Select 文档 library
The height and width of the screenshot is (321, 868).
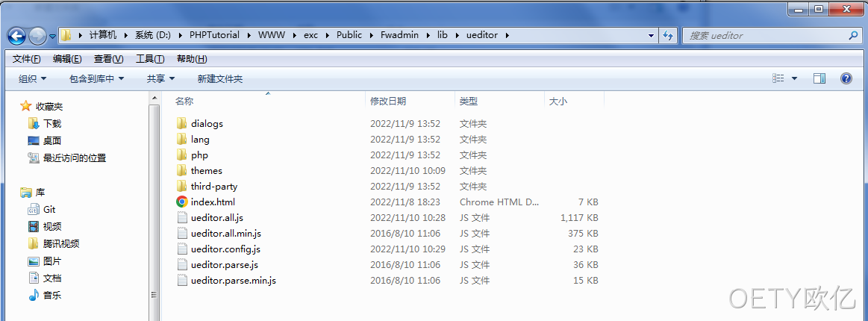52,278
